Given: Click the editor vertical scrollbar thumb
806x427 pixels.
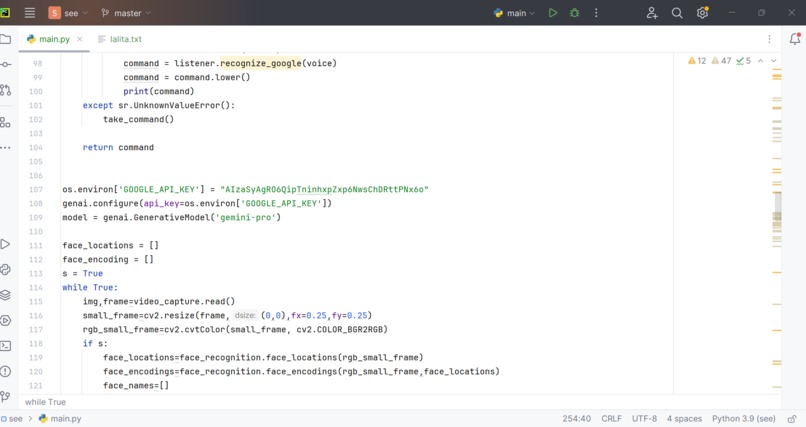Looking at the screenshot, I should pos(777,211).
